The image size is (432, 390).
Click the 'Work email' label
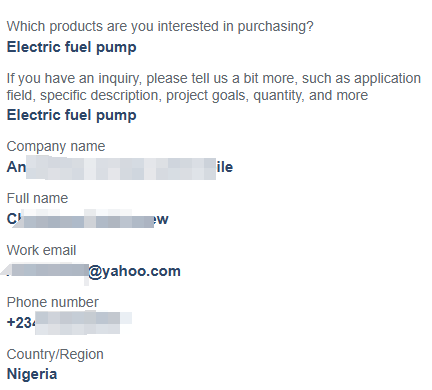pyautogui.click(x=41, y=250)
